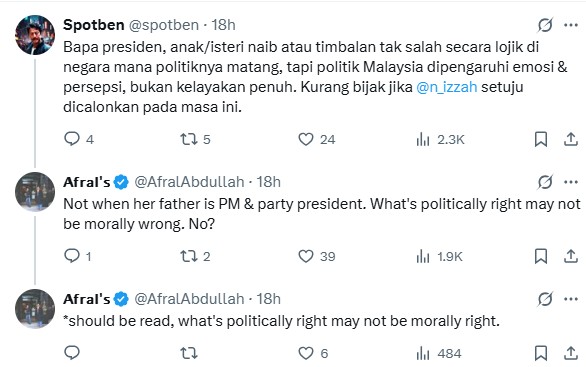The height and width of the screenshot is (367, 586).
Task: Bookmark Afral's reply with 1.9K views
Action: 541,256
